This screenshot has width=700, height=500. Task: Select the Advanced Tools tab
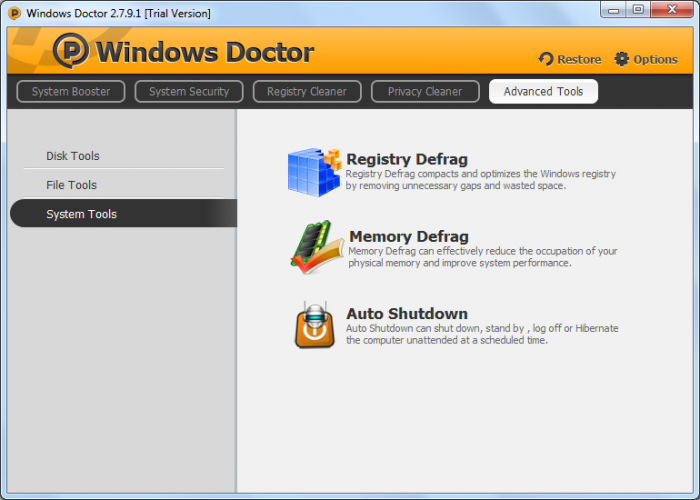tap(543, 92)
